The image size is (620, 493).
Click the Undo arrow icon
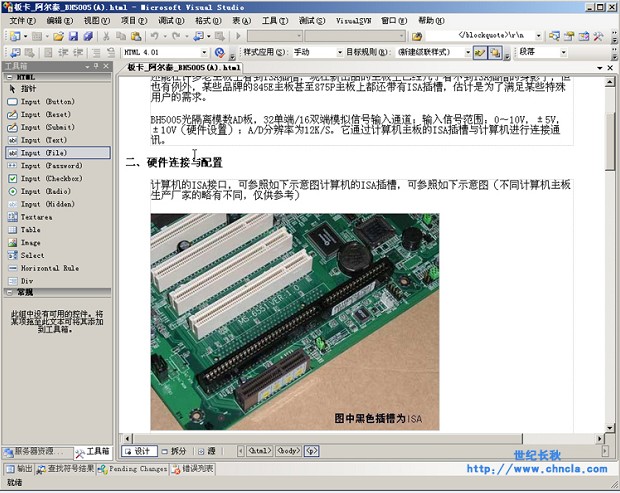tap(155, 36)
